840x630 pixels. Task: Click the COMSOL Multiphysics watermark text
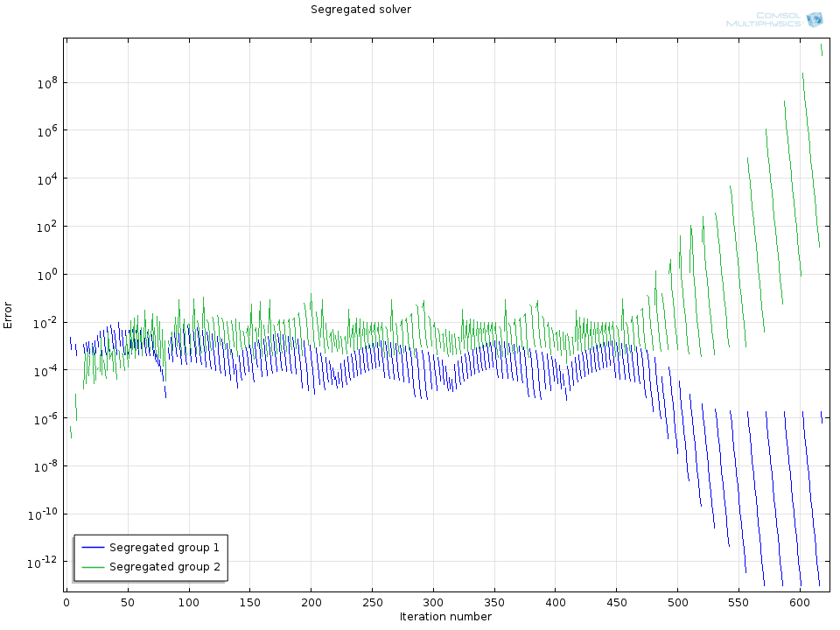[764, 19]
